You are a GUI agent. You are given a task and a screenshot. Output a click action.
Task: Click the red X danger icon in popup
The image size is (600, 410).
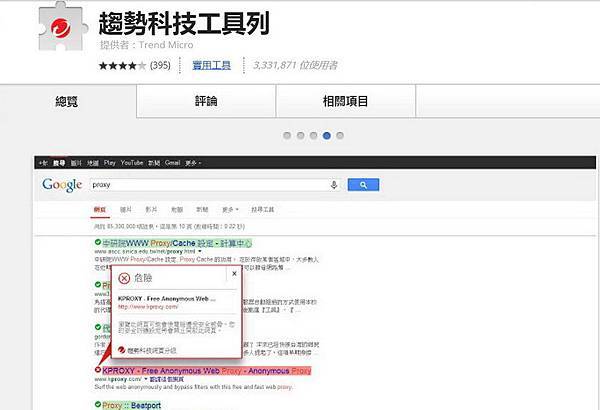pyautogui.click(x=124, y=278)
